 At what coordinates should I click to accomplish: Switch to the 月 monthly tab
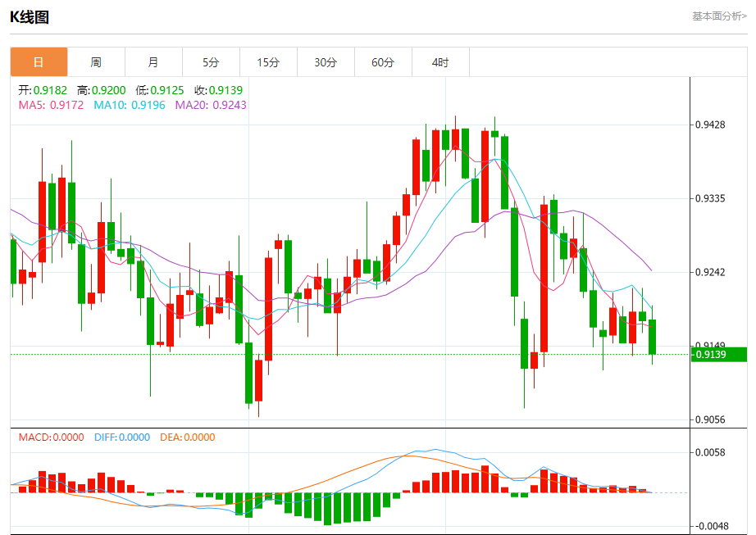click(x=153, y=61)
